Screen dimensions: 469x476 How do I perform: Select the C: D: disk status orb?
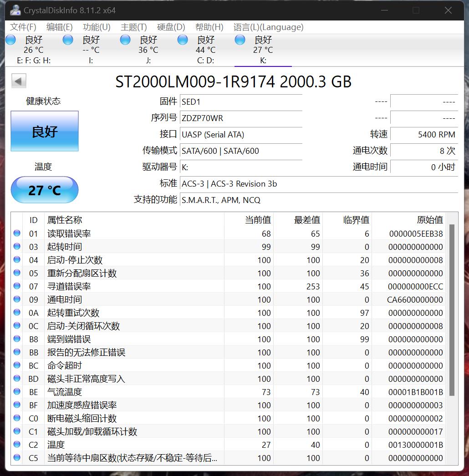183,40
